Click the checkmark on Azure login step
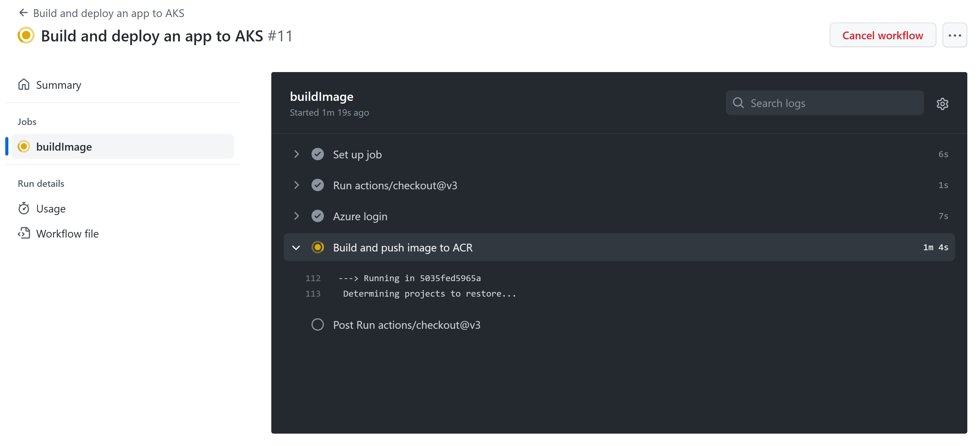 click(318, 216)
